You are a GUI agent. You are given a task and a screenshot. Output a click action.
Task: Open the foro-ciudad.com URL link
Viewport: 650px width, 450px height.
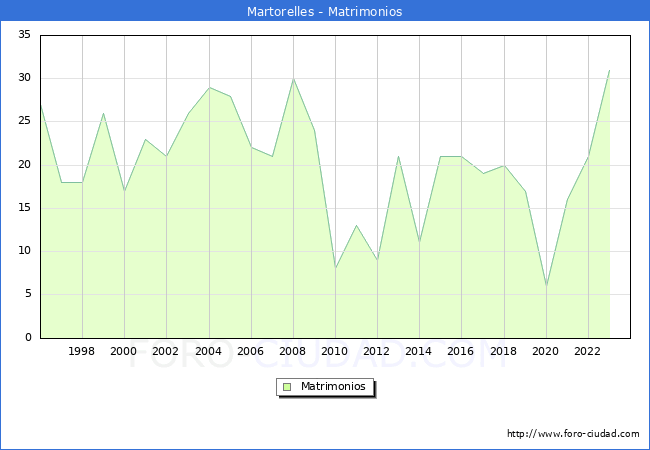coord(573,434)
